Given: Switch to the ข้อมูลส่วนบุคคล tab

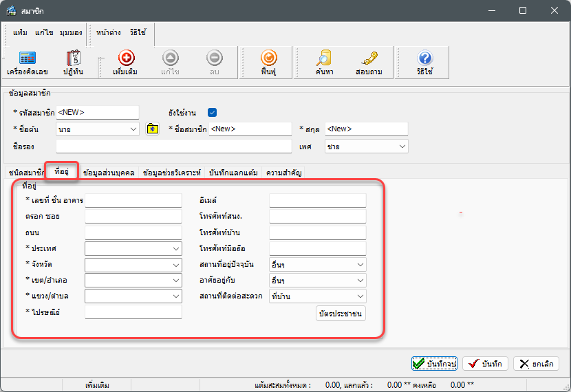Looking at the screenshot, I should (109, 173).
